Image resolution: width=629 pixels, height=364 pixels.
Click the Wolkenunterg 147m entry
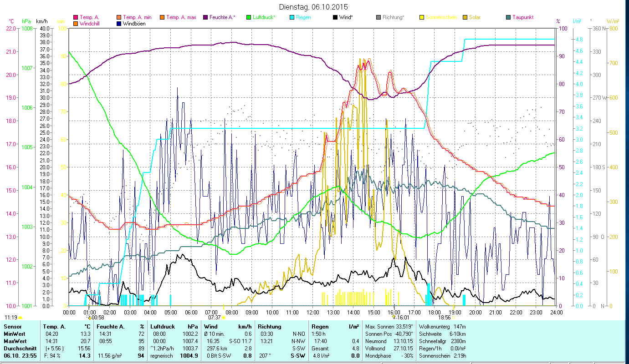click(442, 327)
